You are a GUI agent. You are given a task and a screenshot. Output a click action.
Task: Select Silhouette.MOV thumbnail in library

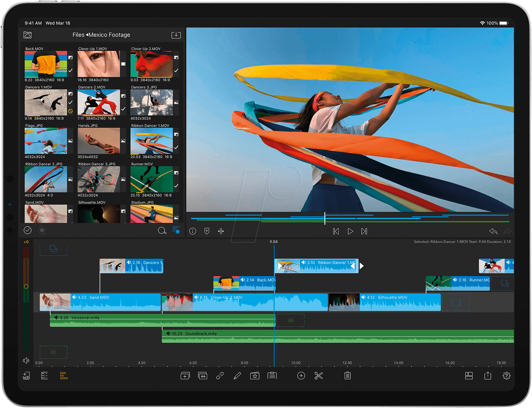[x=98, y=214]
